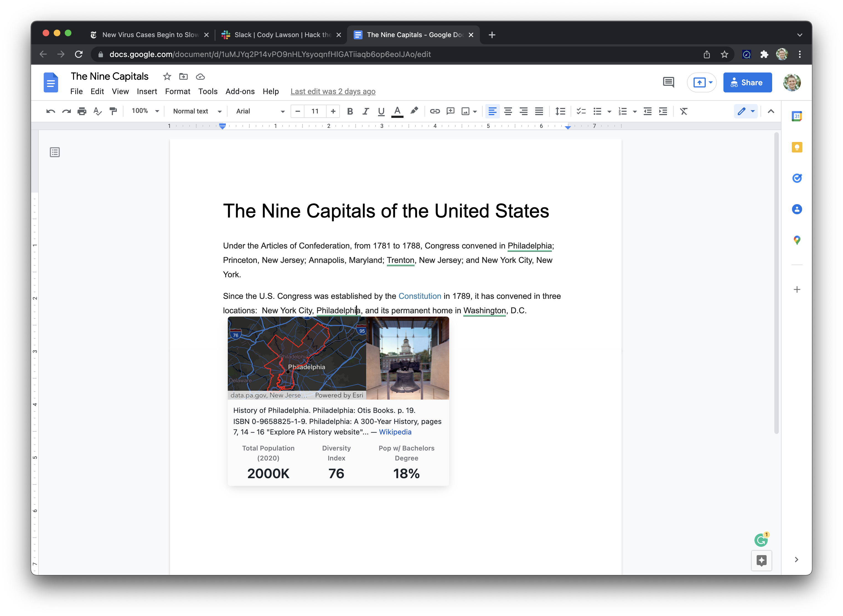Click the font size input field
843x616 pixels.
click(x=315, y=111)
